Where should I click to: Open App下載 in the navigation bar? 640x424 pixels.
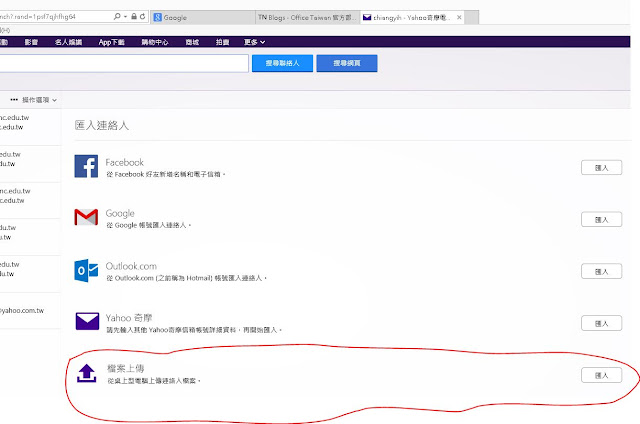click(x=111, y=42)
